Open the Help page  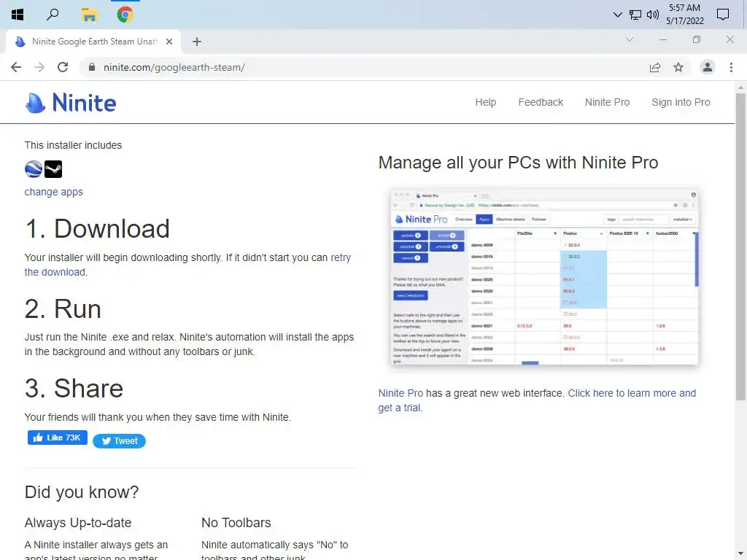(x=485, y=102)
